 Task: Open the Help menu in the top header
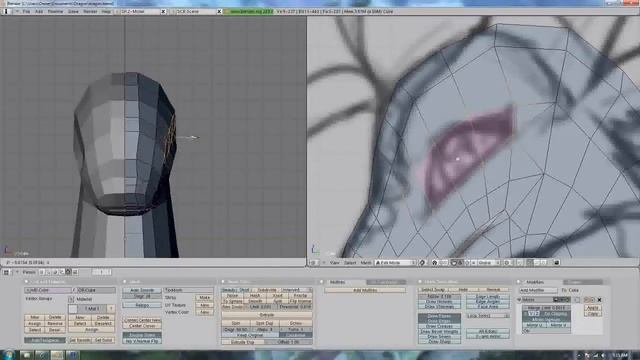click(106, 11)
